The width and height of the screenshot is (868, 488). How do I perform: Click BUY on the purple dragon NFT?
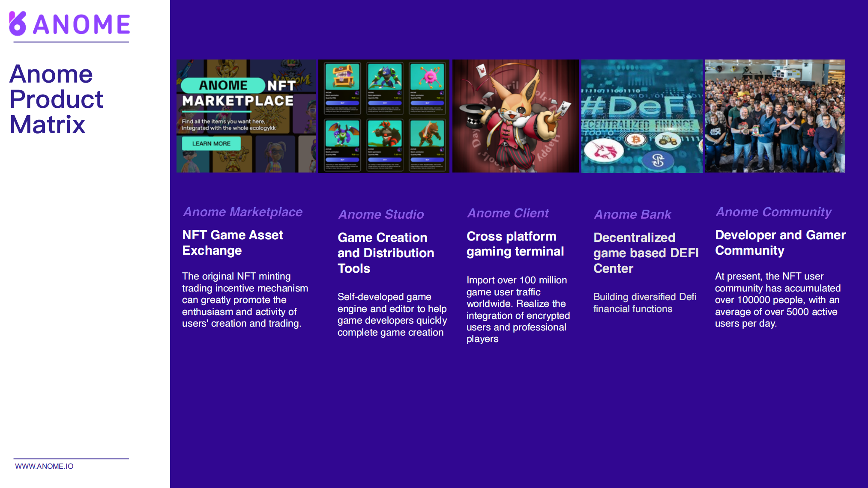[x=342, y=160]
